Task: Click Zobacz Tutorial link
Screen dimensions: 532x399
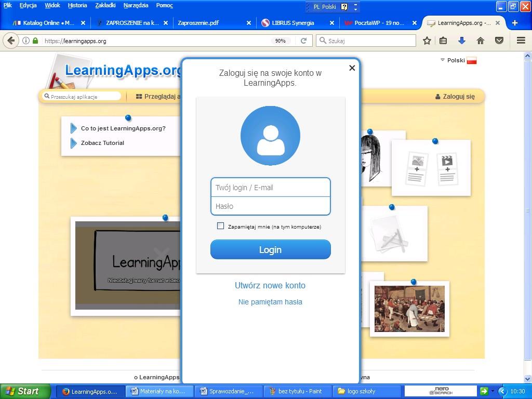Action: [102, 143]
